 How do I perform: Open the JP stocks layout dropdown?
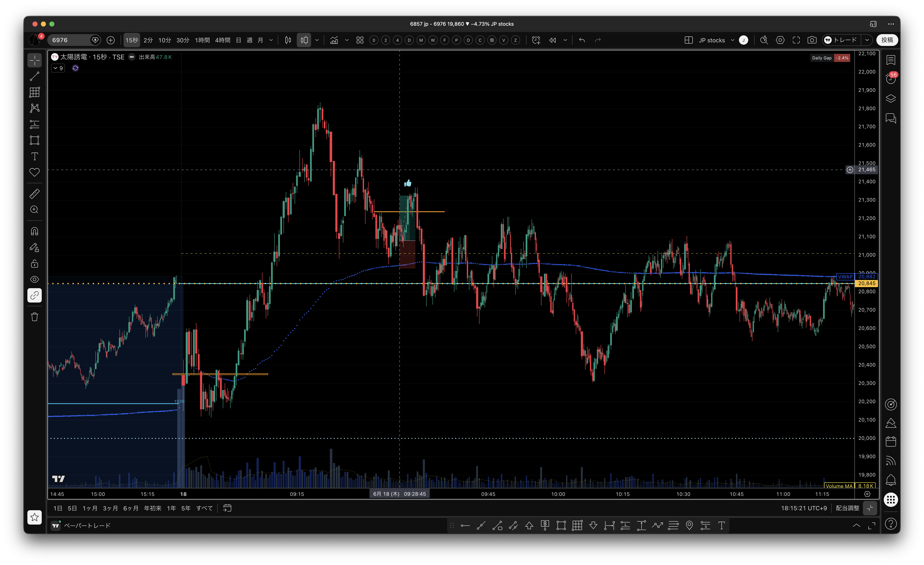pyautogui.click(x=716, y=40)
